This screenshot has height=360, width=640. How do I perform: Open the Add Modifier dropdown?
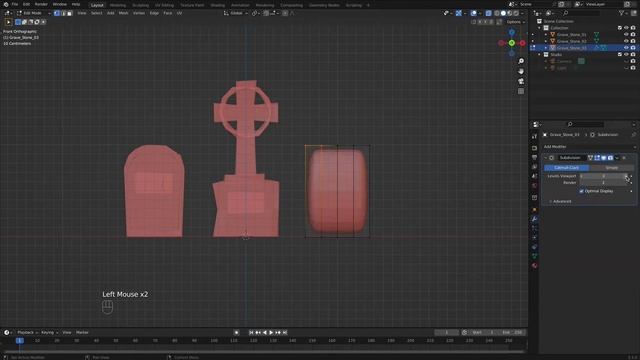[x=590, y=147]
